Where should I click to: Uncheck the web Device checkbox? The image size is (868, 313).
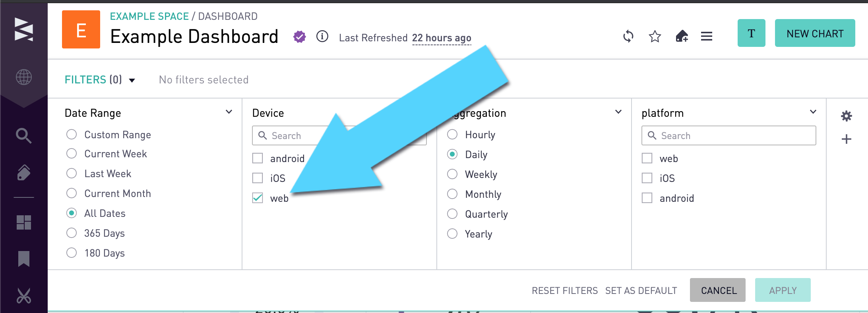(257, 198)
